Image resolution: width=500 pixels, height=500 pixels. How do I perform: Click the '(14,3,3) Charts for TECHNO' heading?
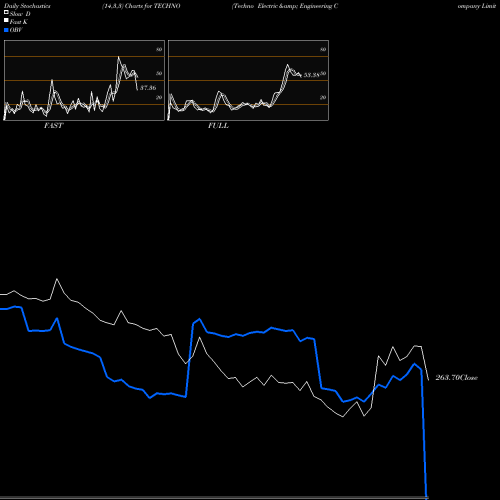click(x=141, y=6)
